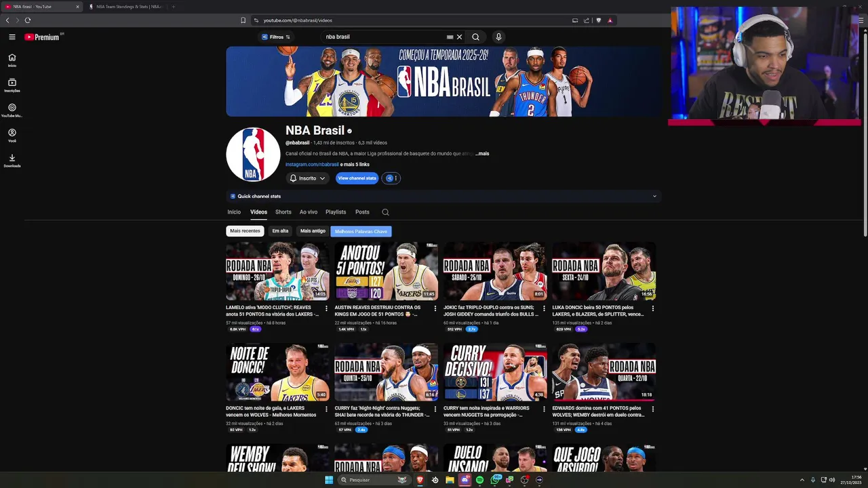The width and height of the screenshot is (868, 488).
Task: Open Downloads in the left sidebar
Action: [12, 161]
